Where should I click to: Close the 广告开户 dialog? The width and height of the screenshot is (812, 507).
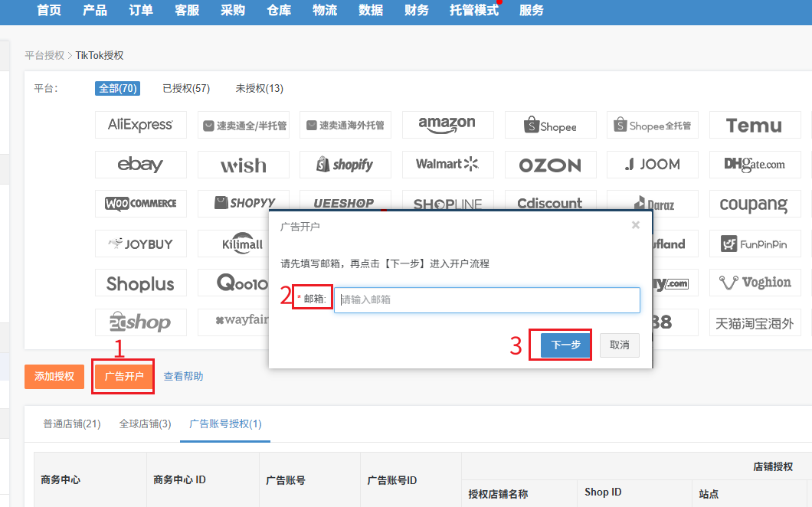[x=635, y=224]
